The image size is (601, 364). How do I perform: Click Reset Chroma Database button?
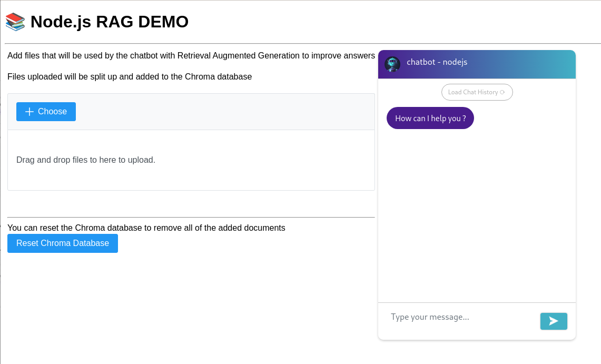point(63,243)
